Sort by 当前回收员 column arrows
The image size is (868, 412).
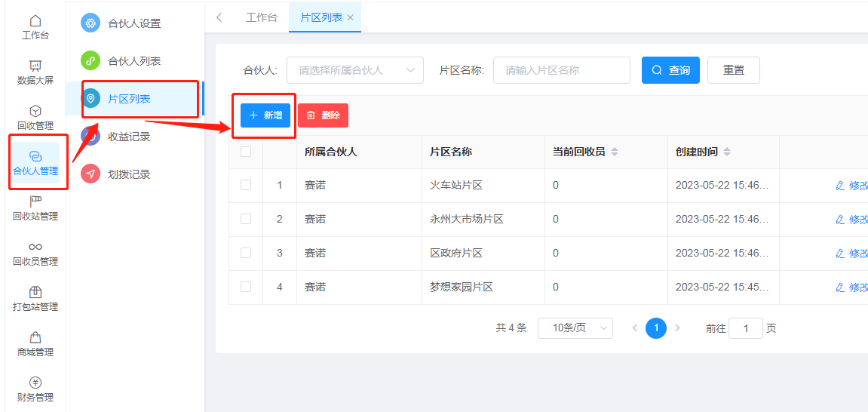tap(615, 152)
